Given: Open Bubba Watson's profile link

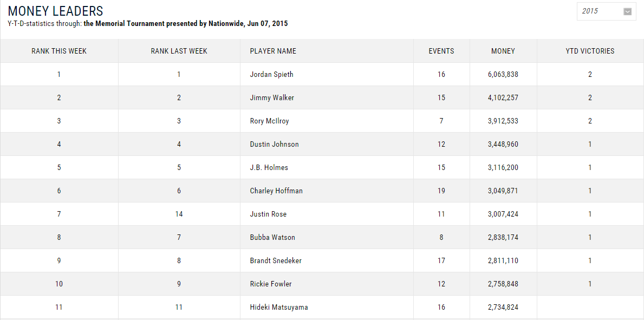Looking at the screenshot, I should 272,237.
